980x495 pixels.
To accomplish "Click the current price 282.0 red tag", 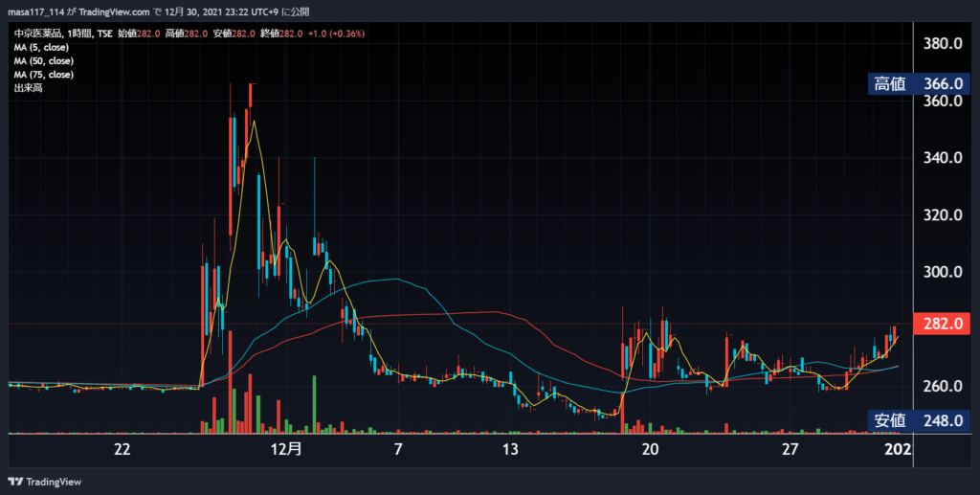I will (942, 324).
